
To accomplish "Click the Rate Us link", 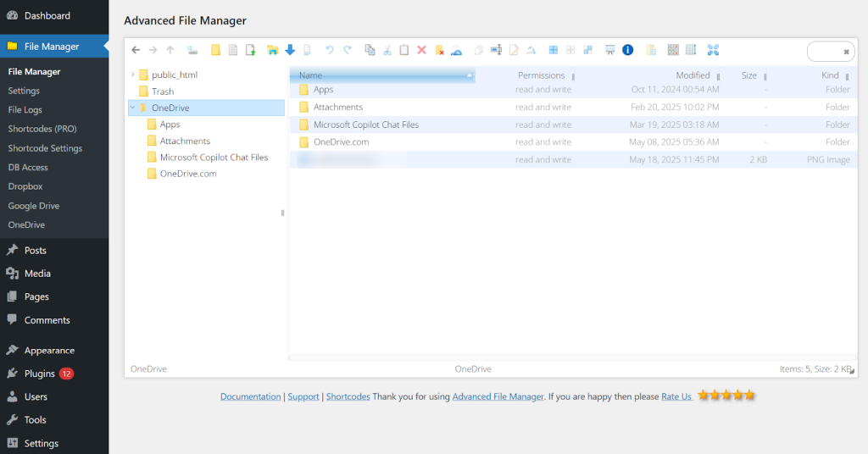I will tap(676, 396).
